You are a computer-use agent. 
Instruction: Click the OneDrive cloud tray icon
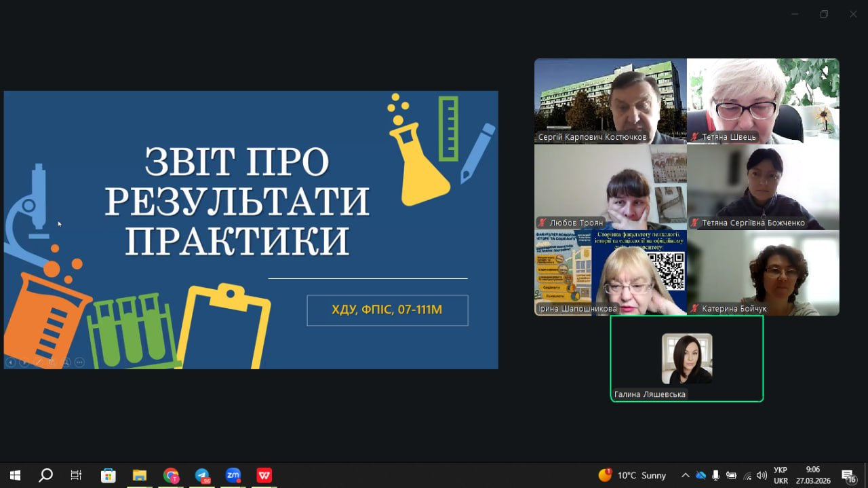[701, 475]
